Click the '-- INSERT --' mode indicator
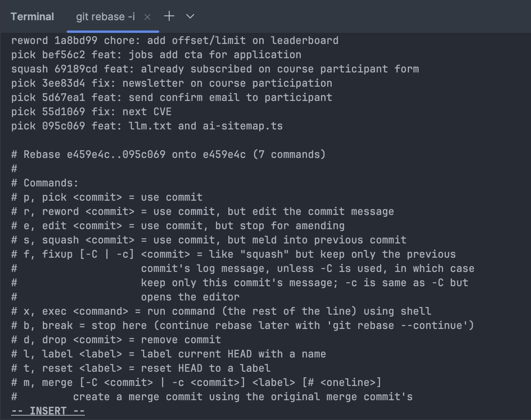This screenshot has width=531, height=420. [48, 411]
